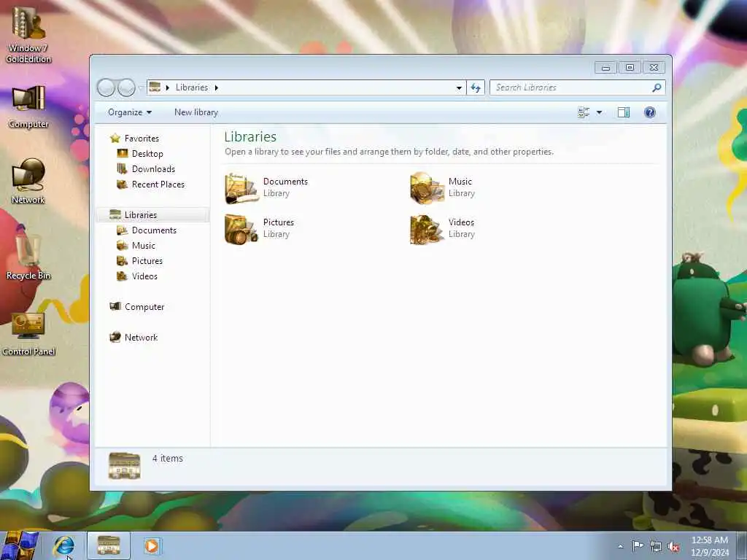Close the Libraries window
Image resolution: width=747 pixels, height=560 pixels.
654,68
